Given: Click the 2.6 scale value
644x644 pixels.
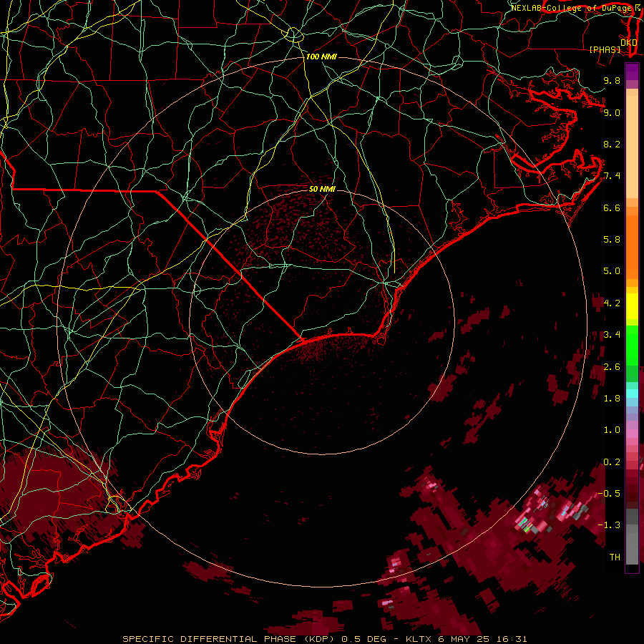Looking at the screenshot, I should click(612, 367).
